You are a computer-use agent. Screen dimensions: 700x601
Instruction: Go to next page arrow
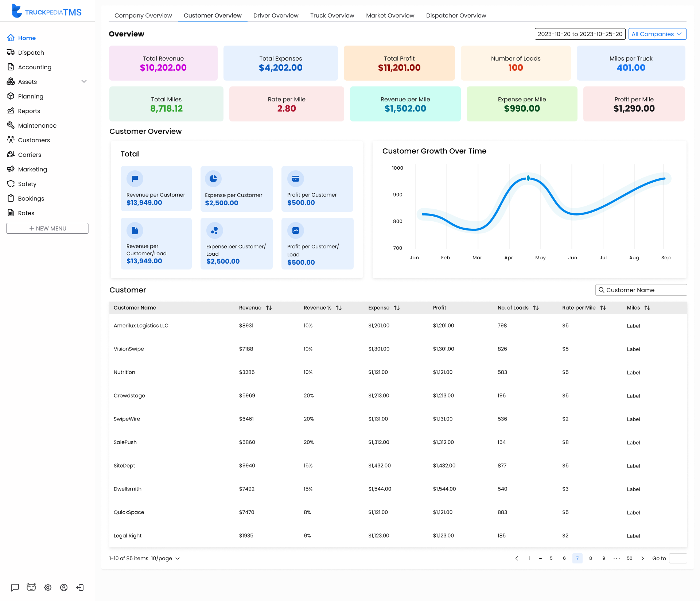pos(643,558)
